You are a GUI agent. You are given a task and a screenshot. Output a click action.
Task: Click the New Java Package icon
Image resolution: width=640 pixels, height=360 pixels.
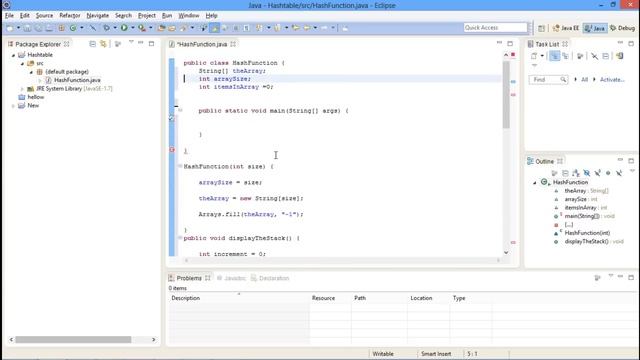pyautogui.click(x=62, y=28)
